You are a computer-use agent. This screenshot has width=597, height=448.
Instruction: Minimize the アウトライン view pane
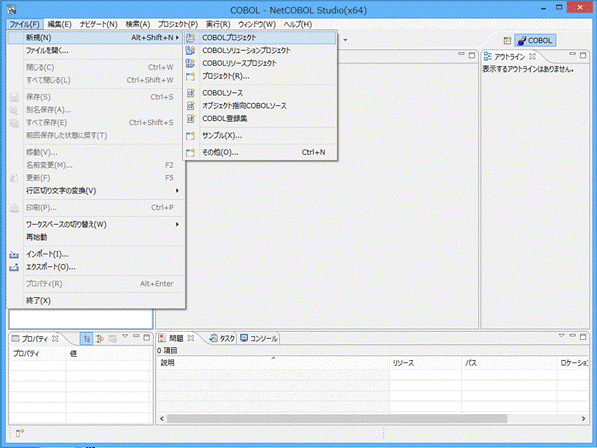[x=572, y=54]
